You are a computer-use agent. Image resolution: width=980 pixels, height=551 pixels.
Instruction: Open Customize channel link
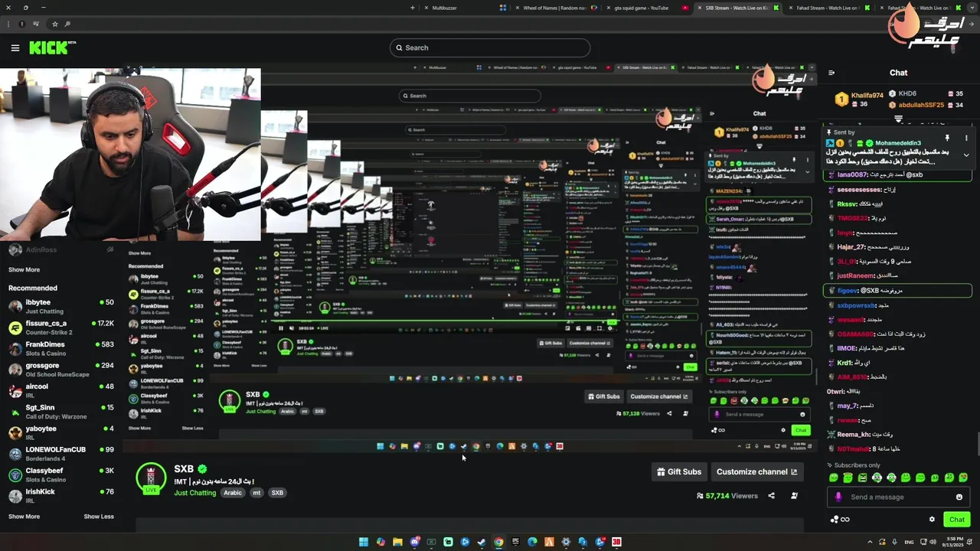click(756, 471)
